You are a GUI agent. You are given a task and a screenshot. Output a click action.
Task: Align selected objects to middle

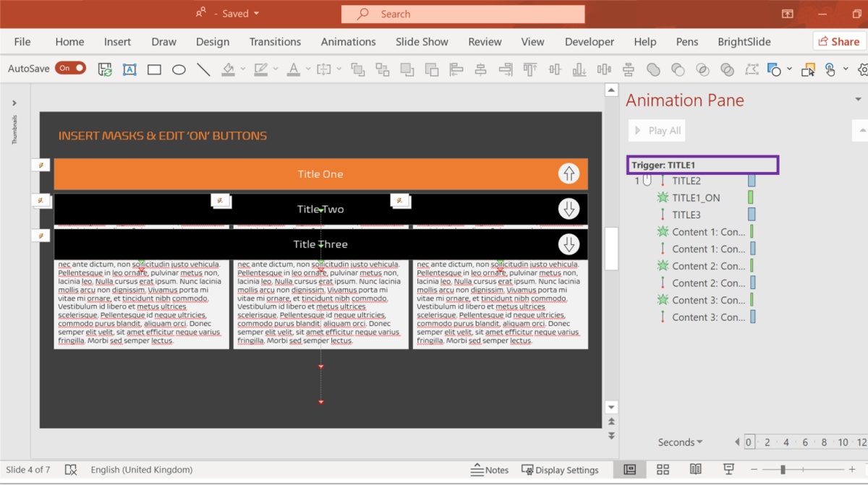point(555,69)
